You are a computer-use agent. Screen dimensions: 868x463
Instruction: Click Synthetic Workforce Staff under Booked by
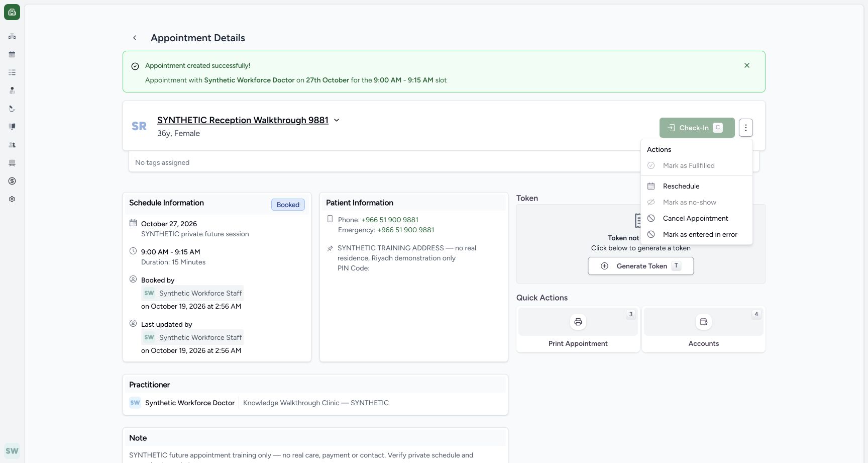pyautogui.click(x=193, y=293)
